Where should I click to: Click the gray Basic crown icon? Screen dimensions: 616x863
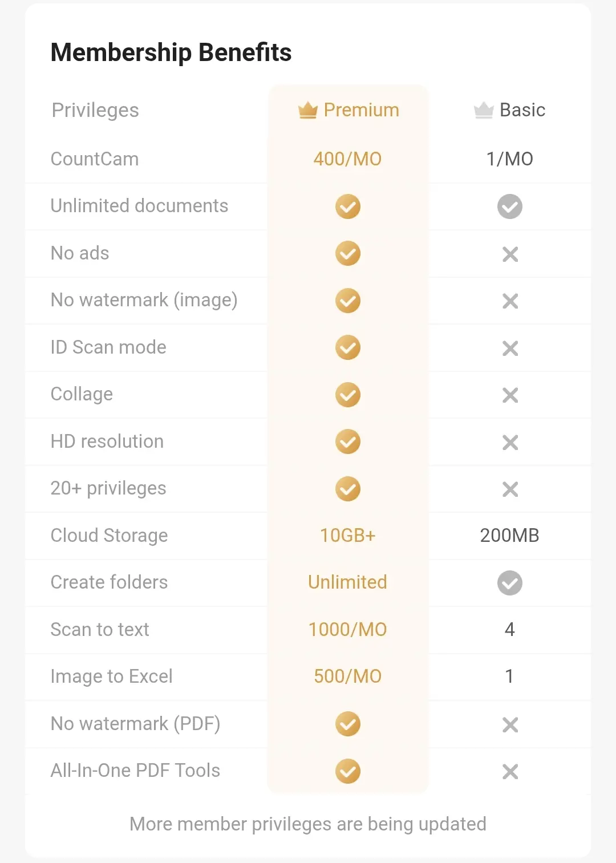pyautogui.click(x=484, y=110)
